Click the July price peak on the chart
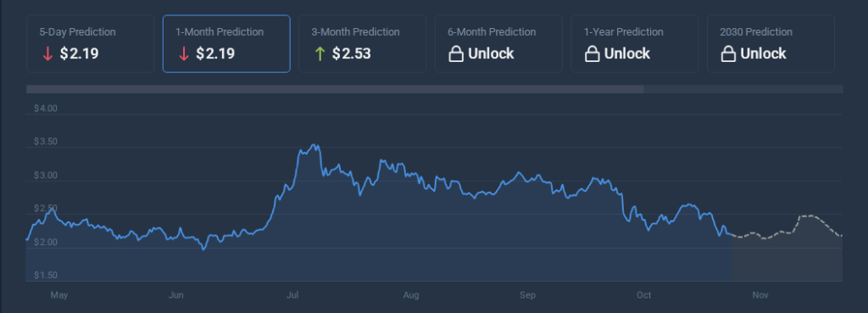Viewport: 868px width, 313px height. [314, 146]
